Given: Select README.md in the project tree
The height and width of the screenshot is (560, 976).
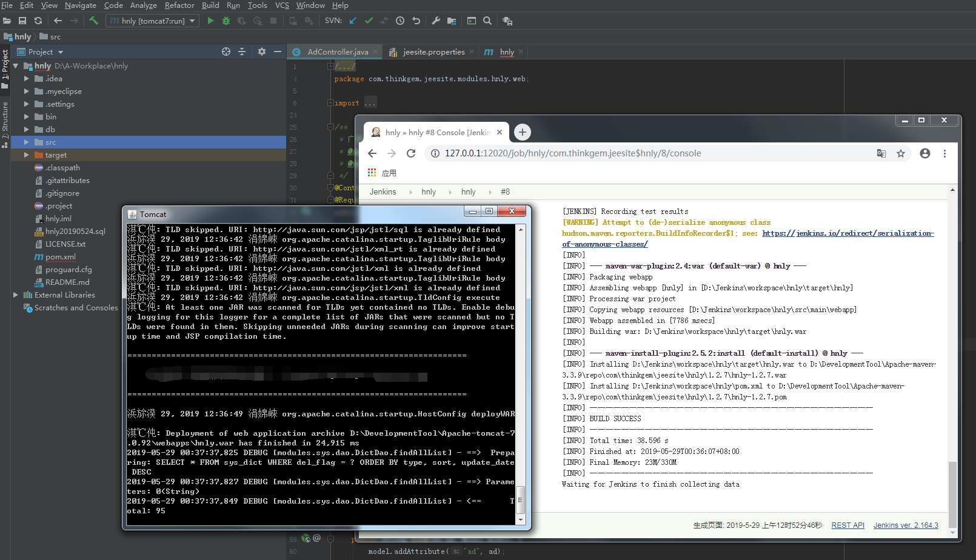Looking at the screenshot, I should [x=67, y=282].
